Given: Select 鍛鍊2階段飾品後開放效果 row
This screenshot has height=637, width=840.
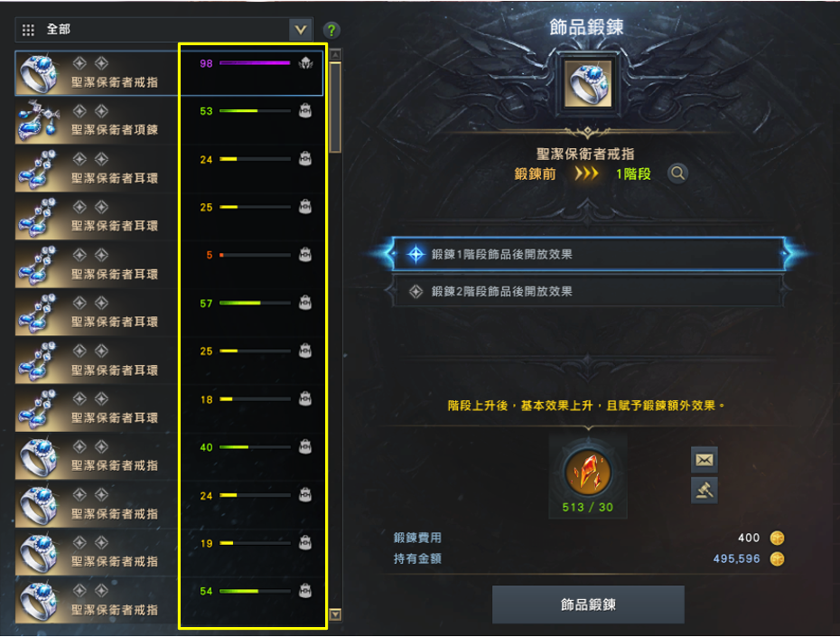Looking at the screenshot, I should click(x=588, y=291).
